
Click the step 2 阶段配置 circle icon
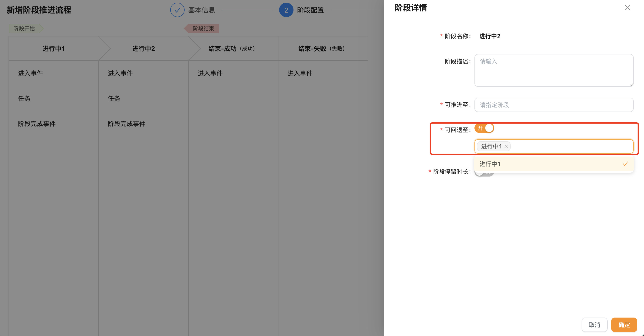[286, 10]
